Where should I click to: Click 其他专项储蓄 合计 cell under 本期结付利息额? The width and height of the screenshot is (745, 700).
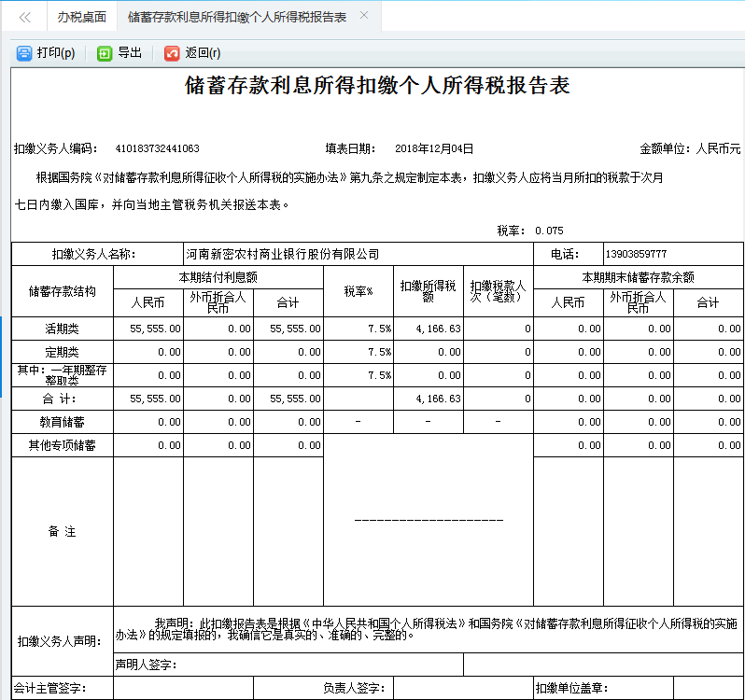tap(288, 445)
